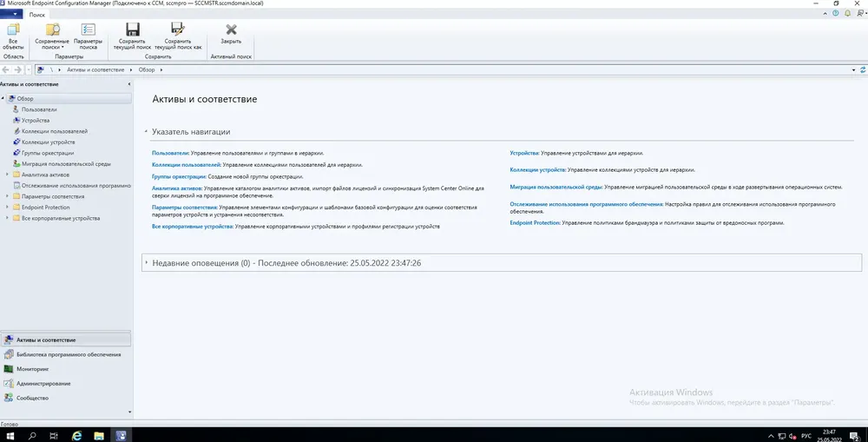The width and height of the screenshot is (868, 442).
Task: Select 'Коллекции устройств' tree node
Action: (48, 142)
